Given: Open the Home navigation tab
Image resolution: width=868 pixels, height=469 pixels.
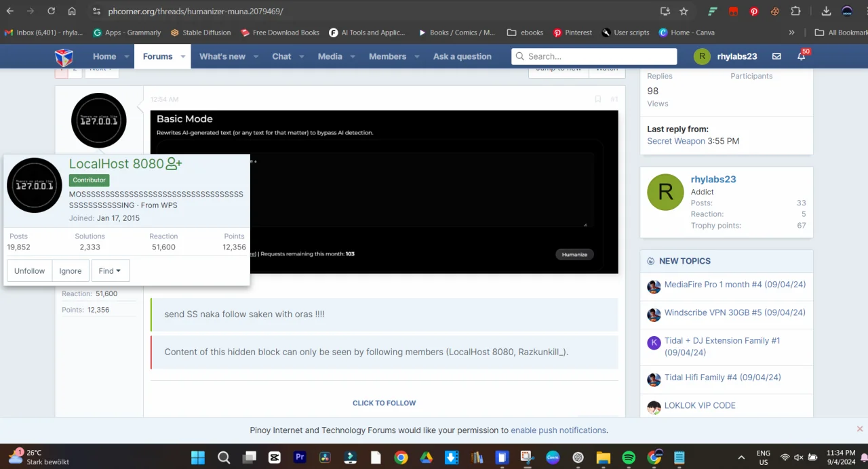Looking at the screenshot, I should click(104, 57).
